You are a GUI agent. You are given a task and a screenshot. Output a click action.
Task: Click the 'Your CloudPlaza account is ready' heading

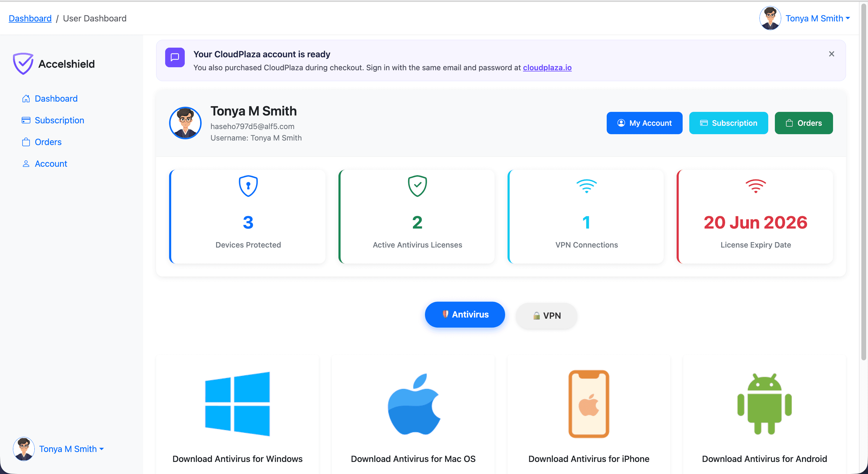(x=262, y=54)
